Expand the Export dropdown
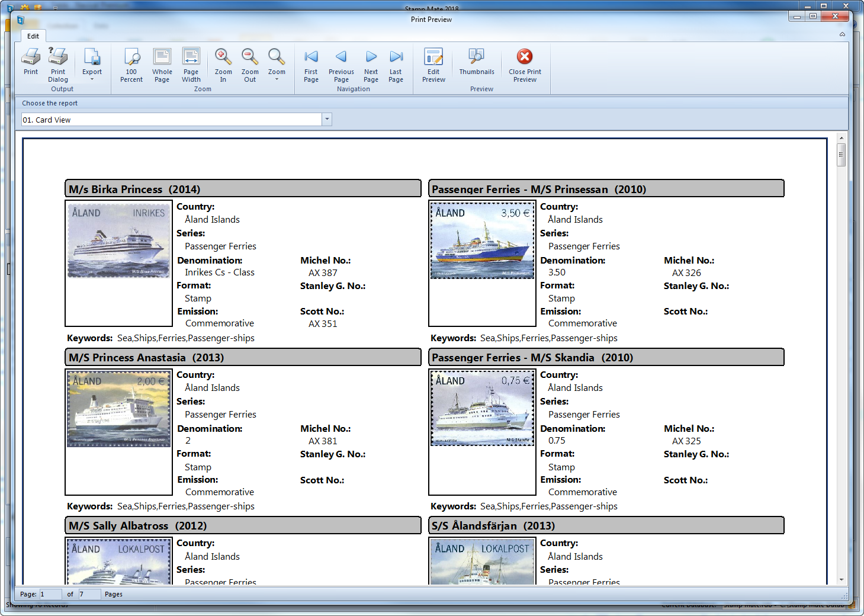The height and width of the screenshot is (616, 864). click(x=92, y=64)
